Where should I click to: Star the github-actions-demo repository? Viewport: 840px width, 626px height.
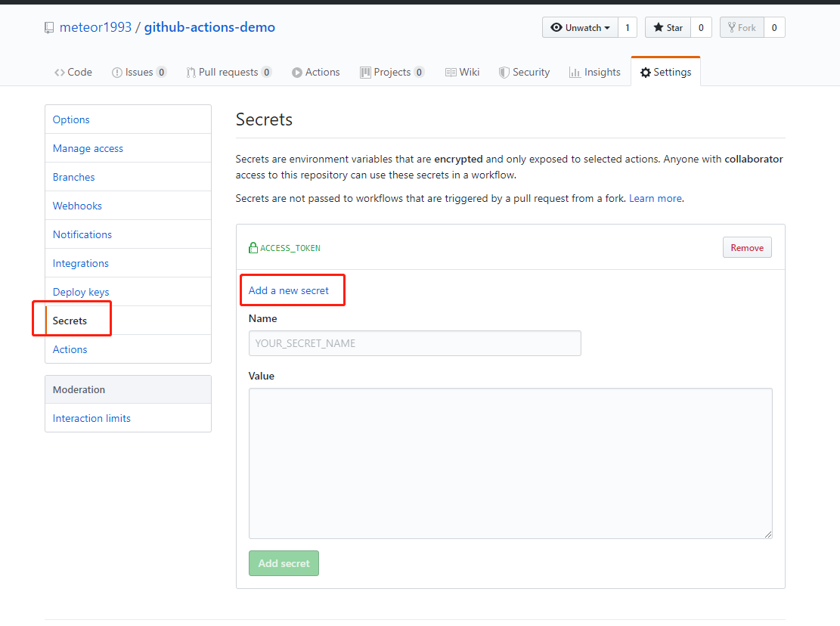pyautogui.click(x=668, y=27)
